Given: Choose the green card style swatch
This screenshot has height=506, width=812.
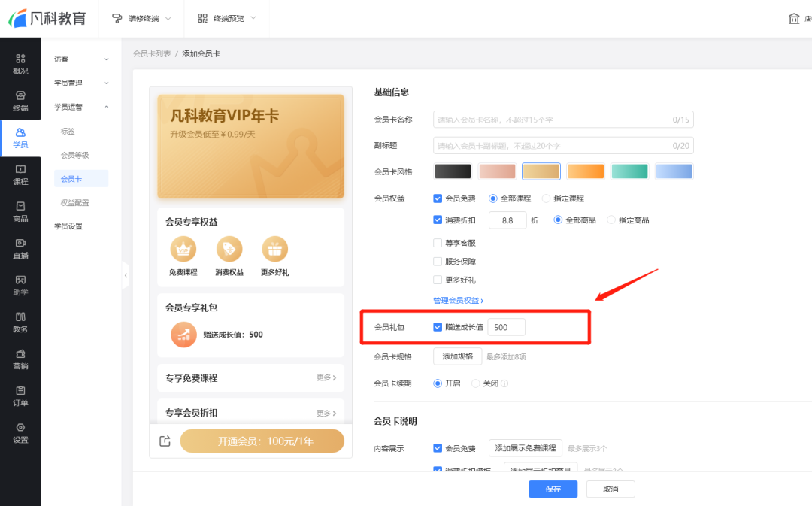Looking at the screenshot, I should [x=630, y=171].
